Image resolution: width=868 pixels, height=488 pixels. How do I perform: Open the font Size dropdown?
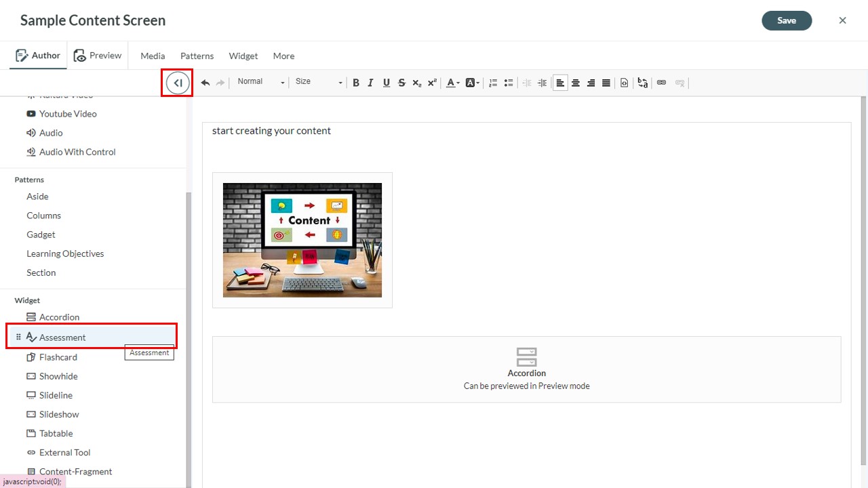point(318,82)
